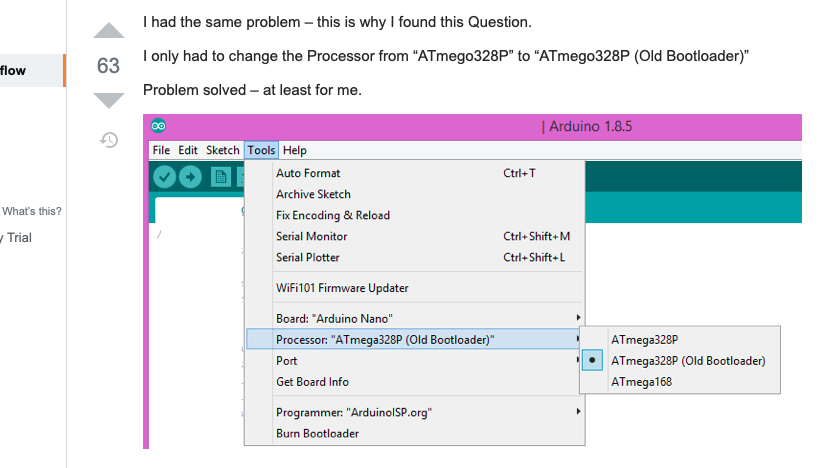Click the sentence 'I had the same problem'
Viewport: 834px width, 468px height.
tap(222, 22)
